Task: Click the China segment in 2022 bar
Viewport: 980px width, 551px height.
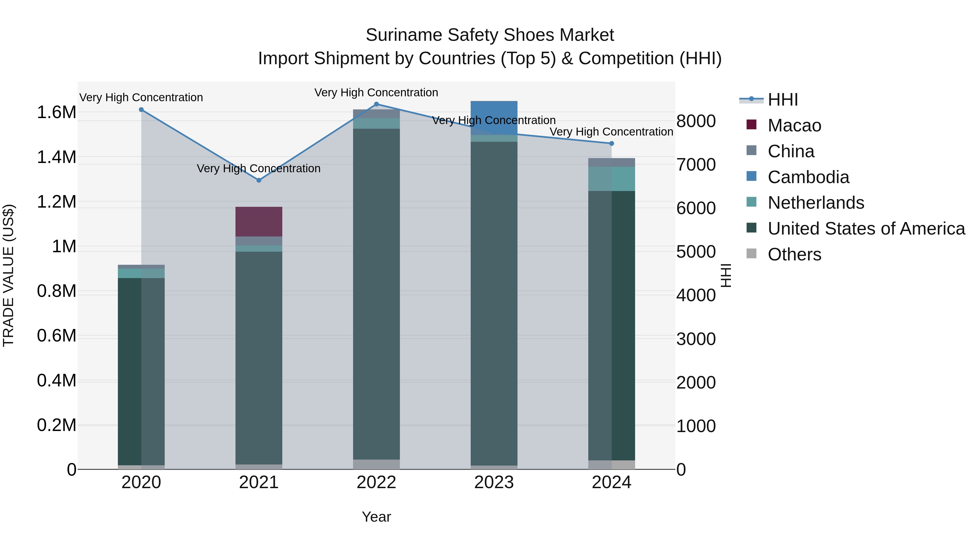Action: coord(376,114)
